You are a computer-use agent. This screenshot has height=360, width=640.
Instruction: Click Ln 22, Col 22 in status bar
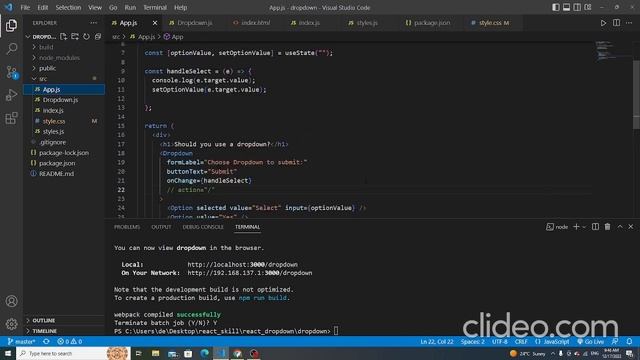437,341
